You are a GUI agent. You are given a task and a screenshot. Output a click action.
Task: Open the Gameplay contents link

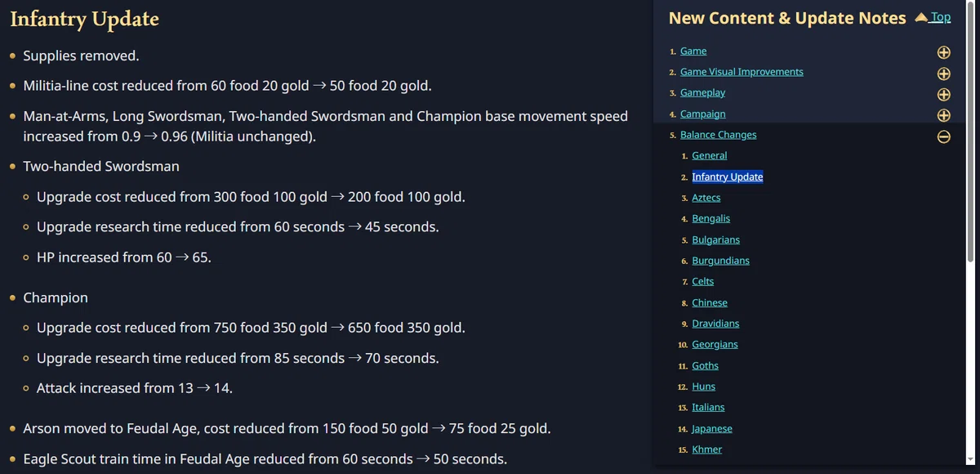(702, 93)
